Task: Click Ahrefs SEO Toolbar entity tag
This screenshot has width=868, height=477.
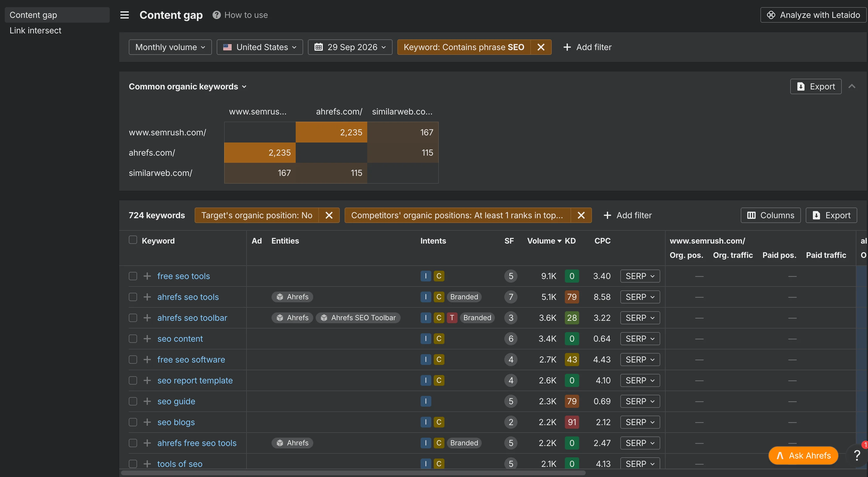Action: tap(358, 318)
